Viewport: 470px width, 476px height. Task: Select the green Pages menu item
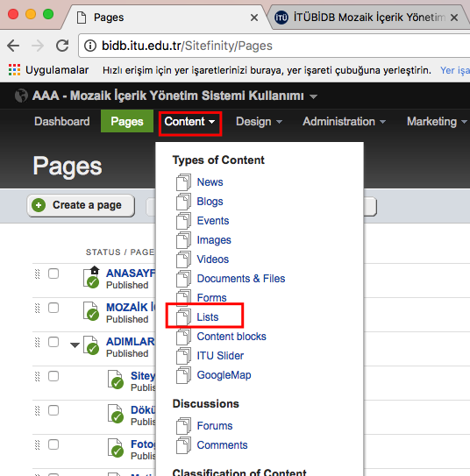(127, 122)
